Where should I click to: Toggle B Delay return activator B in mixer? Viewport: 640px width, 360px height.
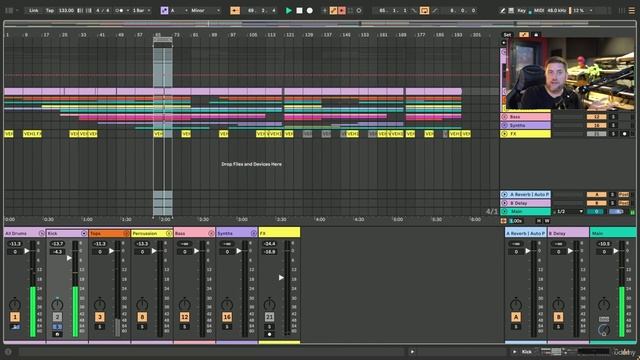coord(558,317)
